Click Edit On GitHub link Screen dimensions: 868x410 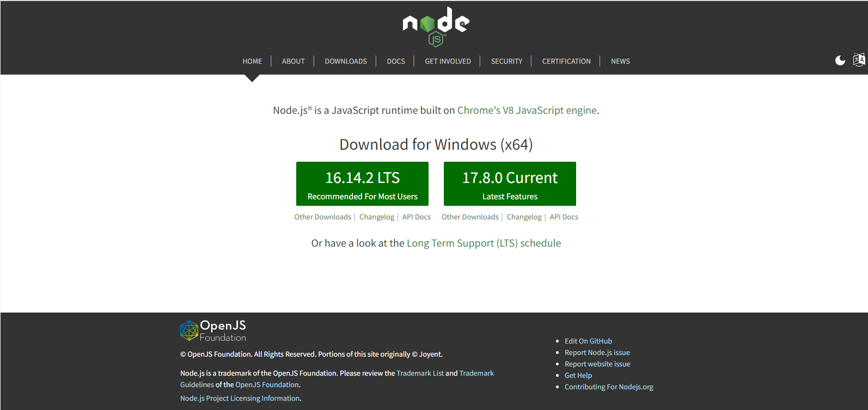(588, 341)
